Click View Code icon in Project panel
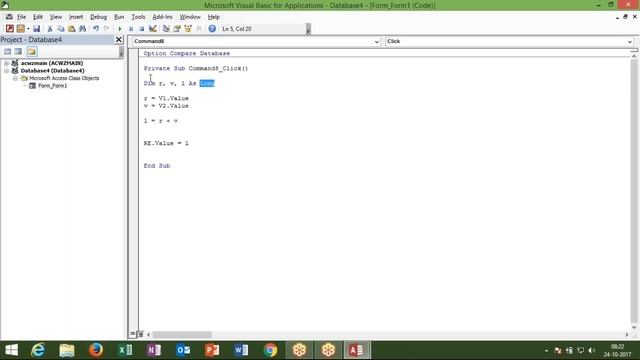 tap(7, 51)
